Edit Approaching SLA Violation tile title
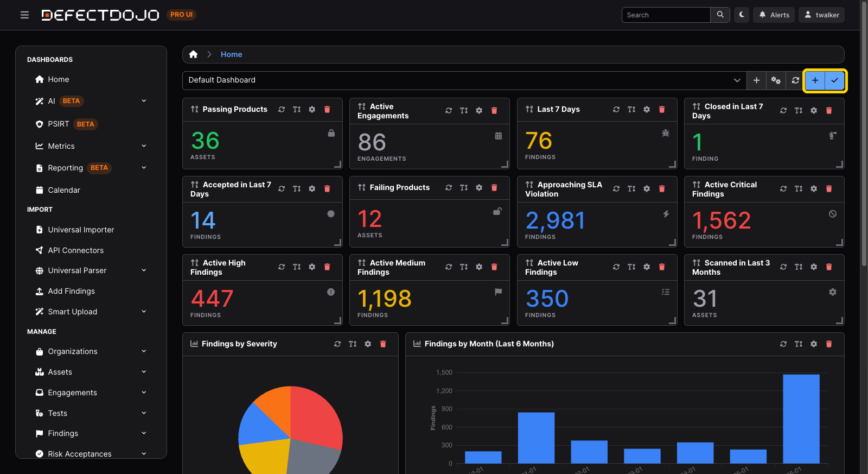The height and width of the screenshot is (474, 868). (x=631, y=189)
